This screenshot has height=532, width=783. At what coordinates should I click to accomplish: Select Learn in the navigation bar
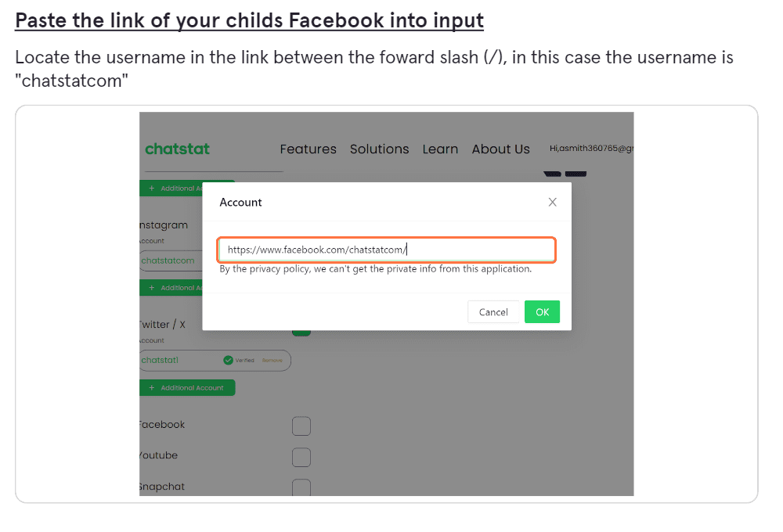click(440, 149)
